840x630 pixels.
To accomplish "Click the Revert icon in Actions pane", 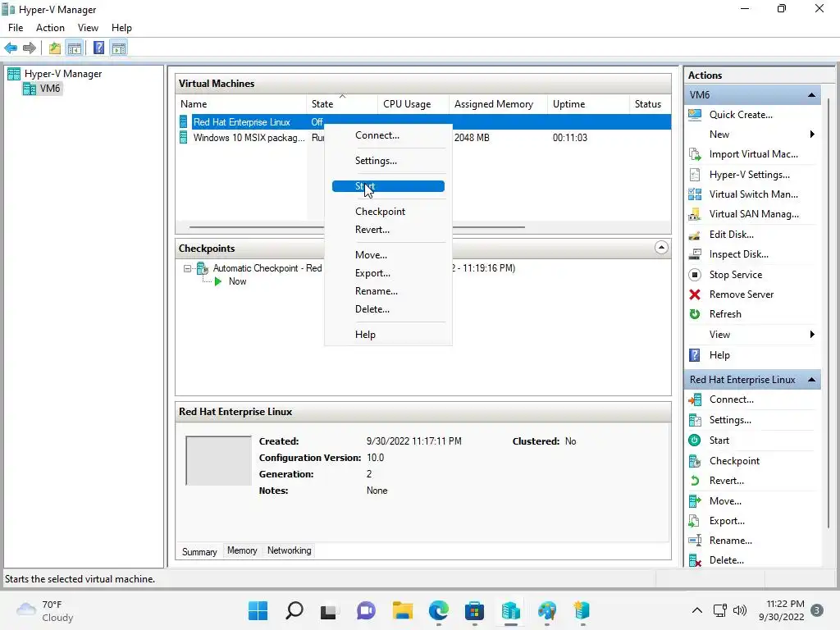I will 695,481.
